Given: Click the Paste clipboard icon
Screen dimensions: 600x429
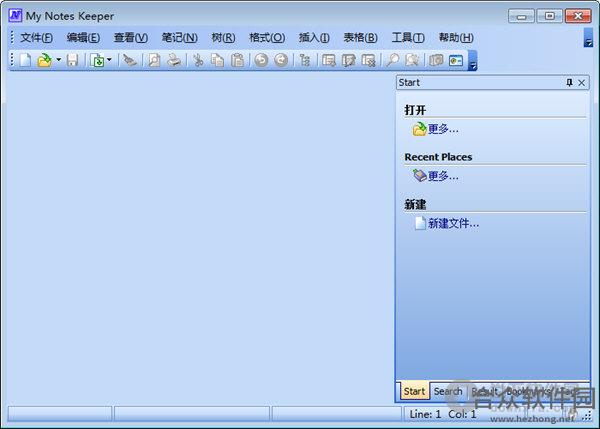Looking at the screenshot, I should point(237,60).
